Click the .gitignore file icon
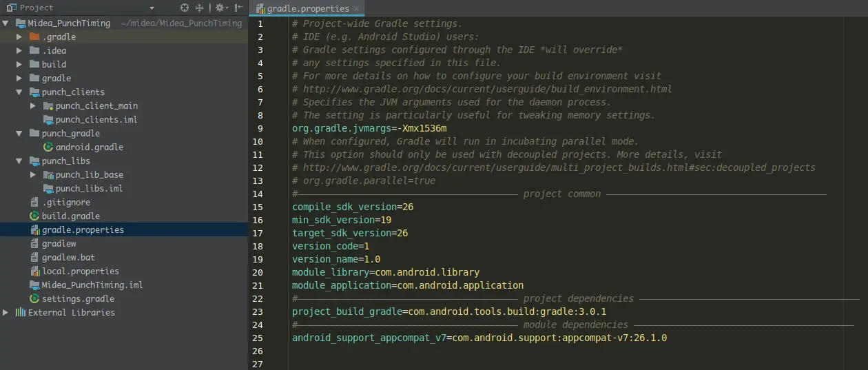Image resolution: width=868 pixels, height=370 pixels. coord(34,202)
